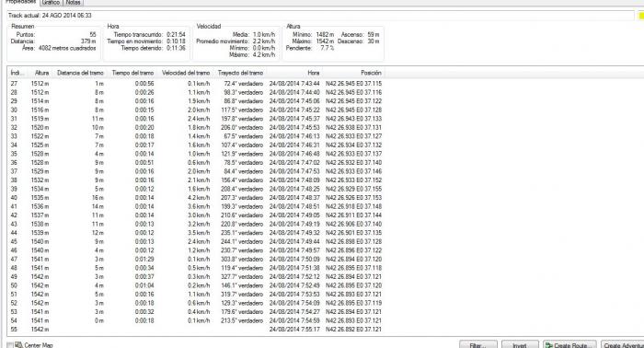
Task: Switch to the Notas tab
Action: tap(73, 3)
